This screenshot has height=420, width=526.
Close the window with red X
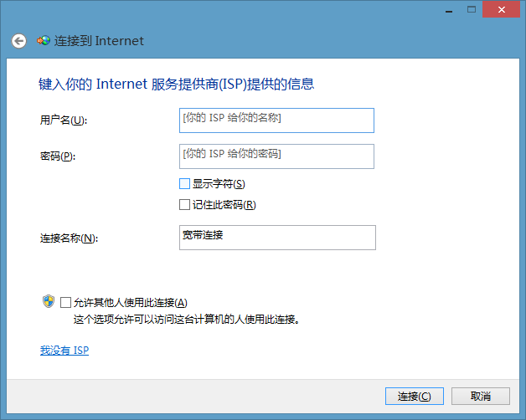click(501, 10)
